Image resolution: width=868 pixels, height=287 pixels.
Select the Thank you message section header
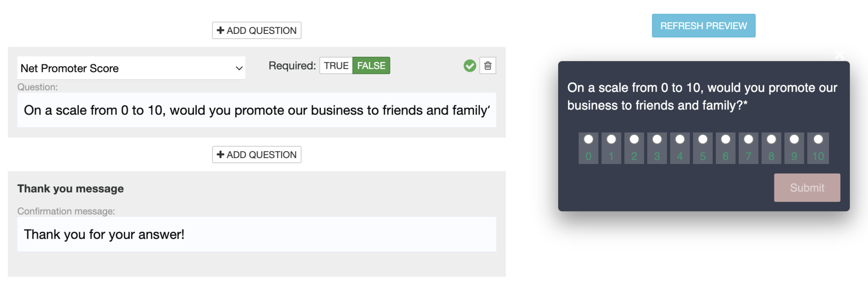[70, 188]
